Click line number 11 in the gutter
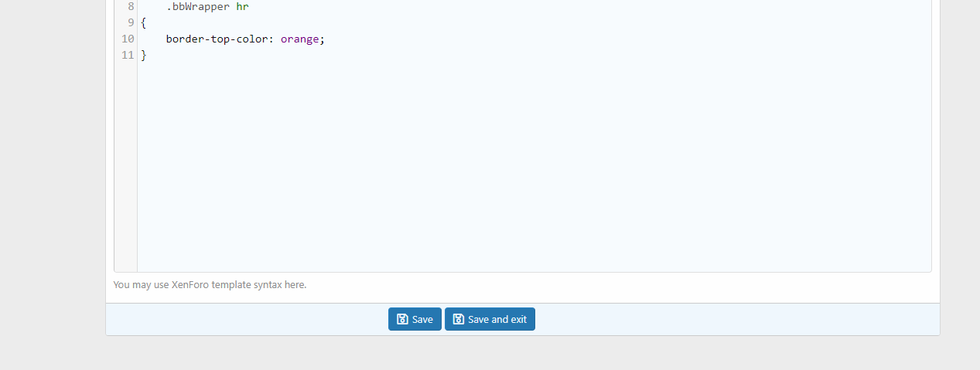 pyautogui.click(x=128, y=55)
